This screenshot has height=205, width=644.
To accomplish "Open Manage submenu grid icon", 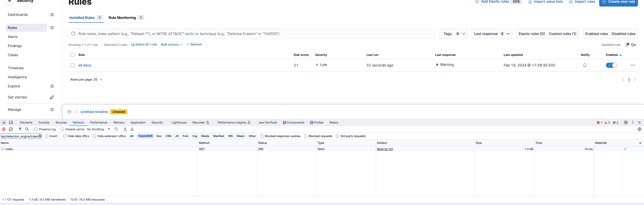I will pyautogui.click(x=52, y=110).
